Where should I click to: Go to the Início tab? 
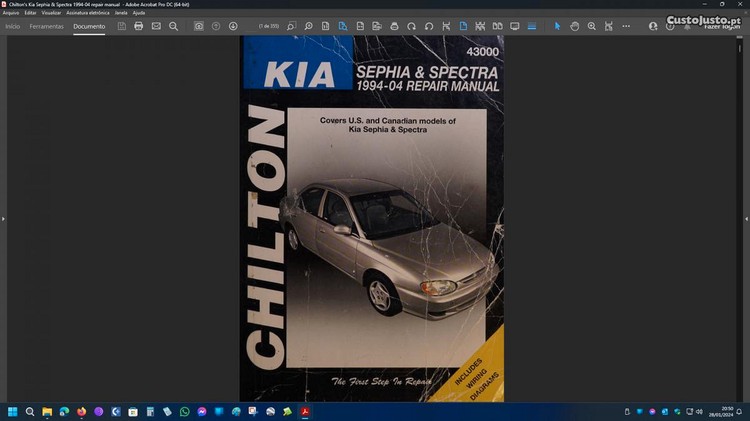pos(13,26)
